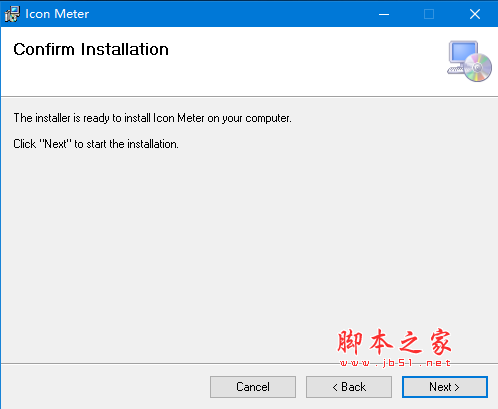
Task: Click the Icon Meter installer icon in title bar
Action: click(12, 14)
